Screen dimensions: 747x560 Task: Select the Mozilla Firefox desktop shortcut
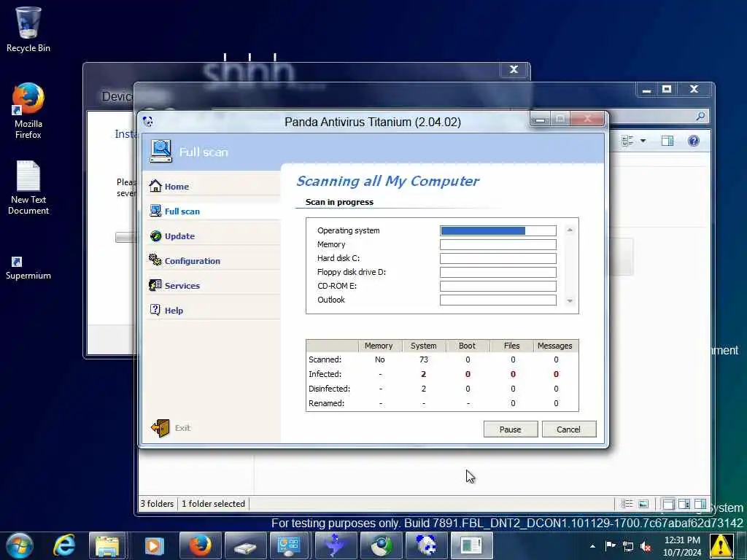point(28,111)
